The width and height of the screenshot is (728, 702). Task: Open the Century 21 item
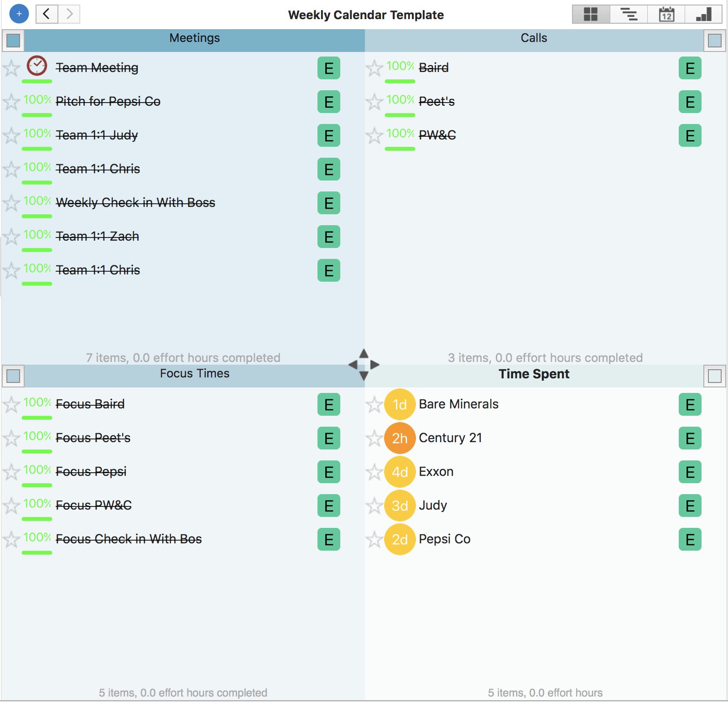pos(450,438)
